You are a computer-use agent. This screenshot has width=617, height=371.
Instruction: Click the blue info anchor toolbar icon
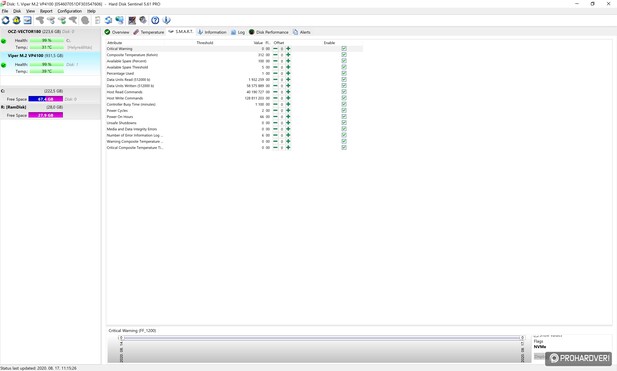[x=166, y=20]
